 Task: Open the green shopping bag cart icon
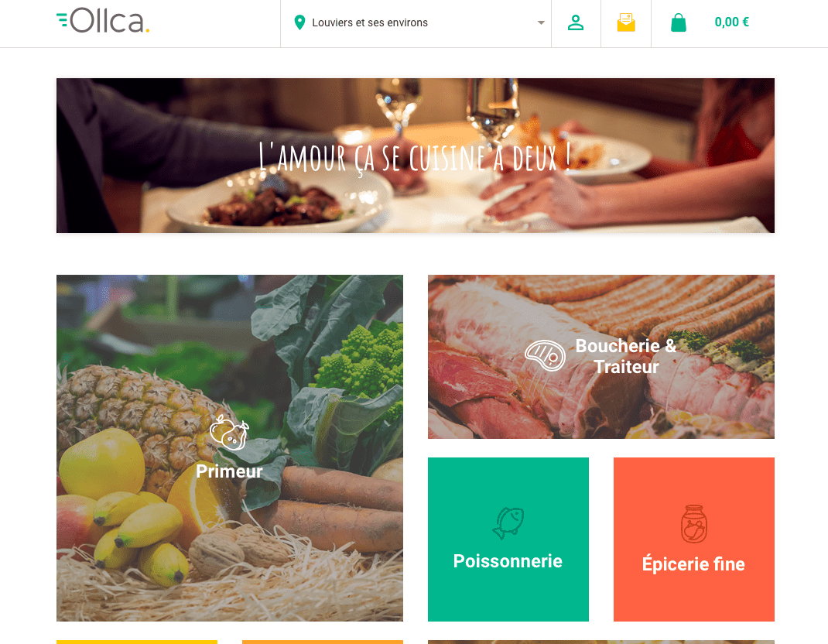point(678,22)
